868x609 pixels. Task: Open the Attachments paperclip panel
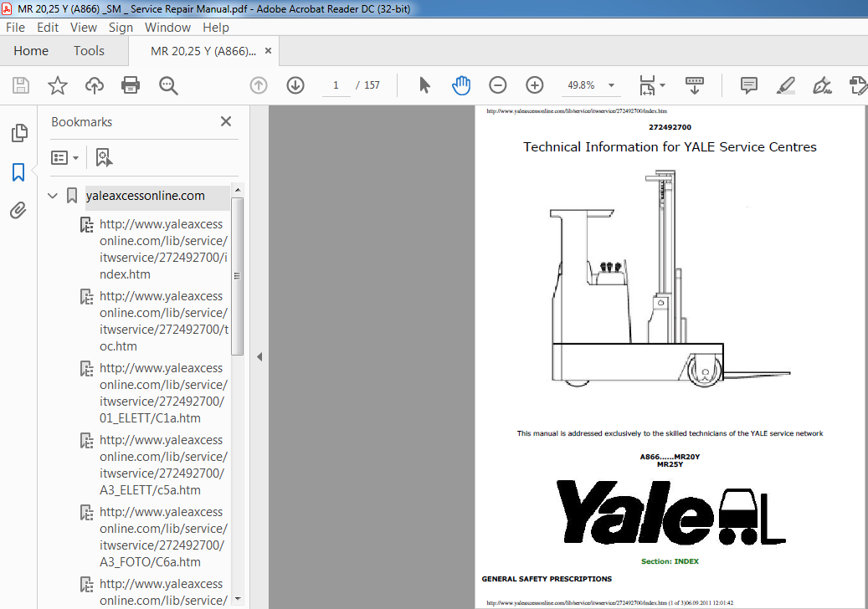tap(18, 210)
